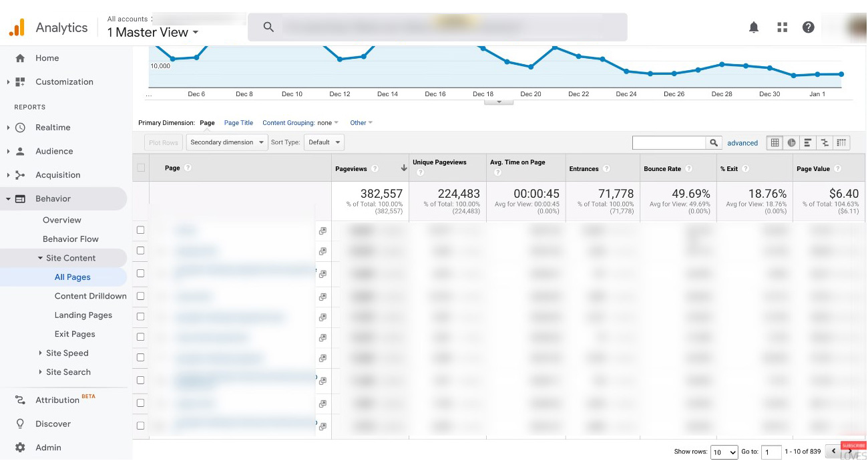The width and height of the screenshot is (868, 471).
Task: Check the second table row checkbox
Action: (140, 251)
